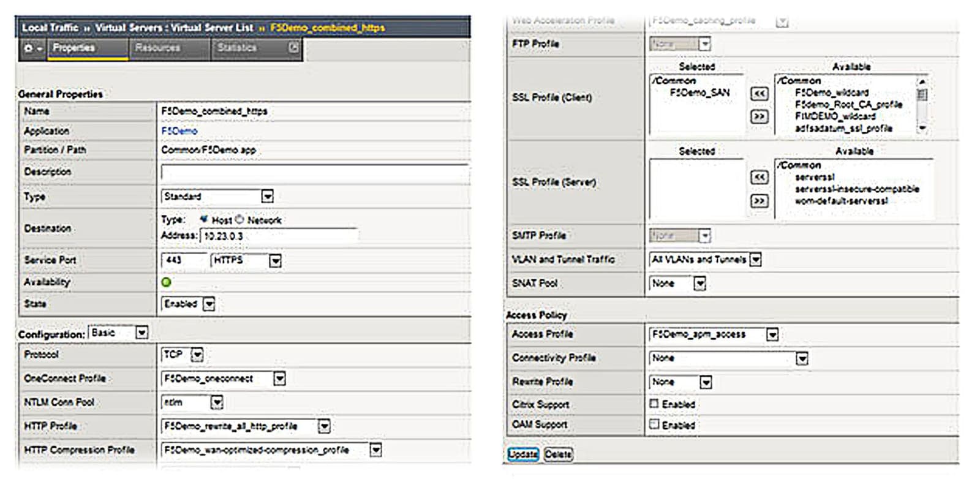980x479 pixels.
Task: Switch to the Resources tab
Action: (x=157, y=48)
